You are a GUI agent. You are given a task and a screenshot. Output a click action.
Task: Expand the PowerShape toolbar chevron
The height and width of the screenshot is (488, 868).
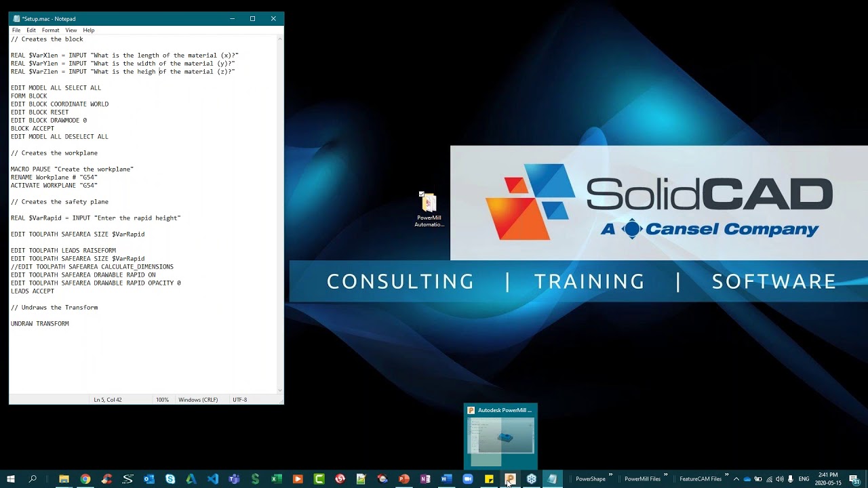611,475
